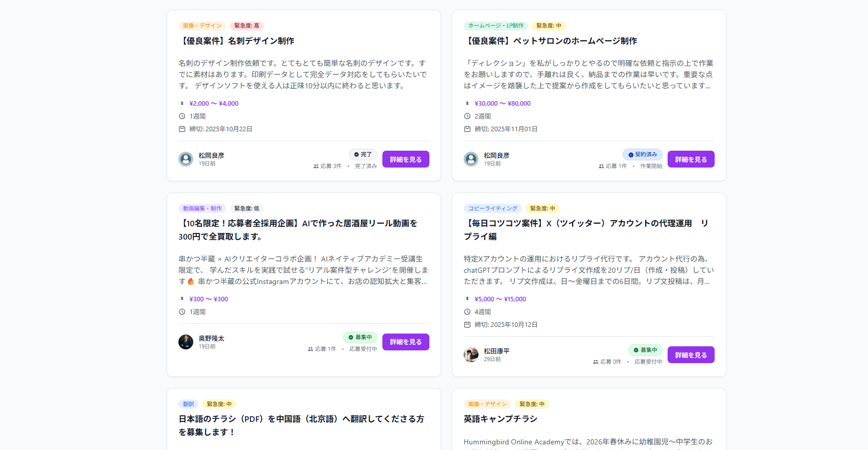Select the ホームページ・LP制作 category tag
This screenshot has width=868, height=450.
pyautogui.click(x=496, y=26)
